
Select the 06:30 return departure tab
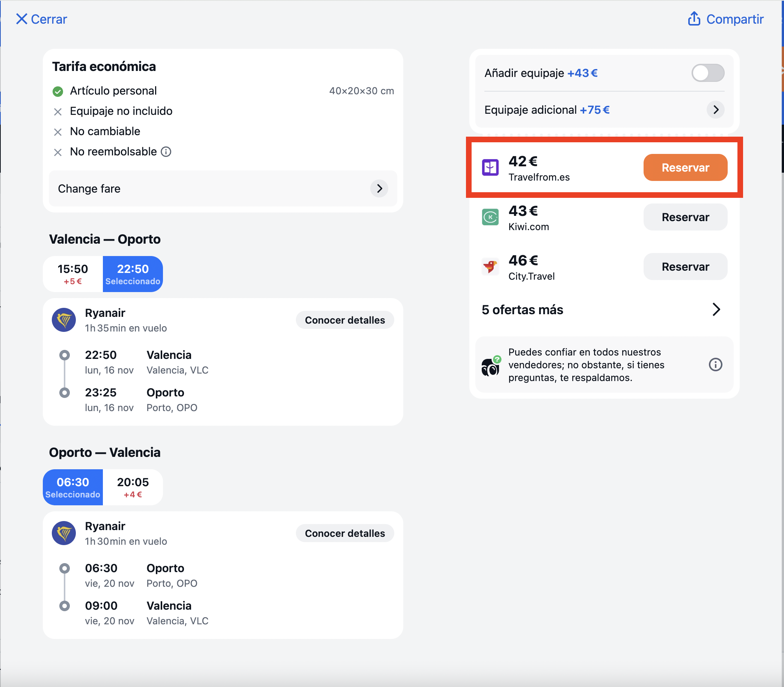pos(73,487)
